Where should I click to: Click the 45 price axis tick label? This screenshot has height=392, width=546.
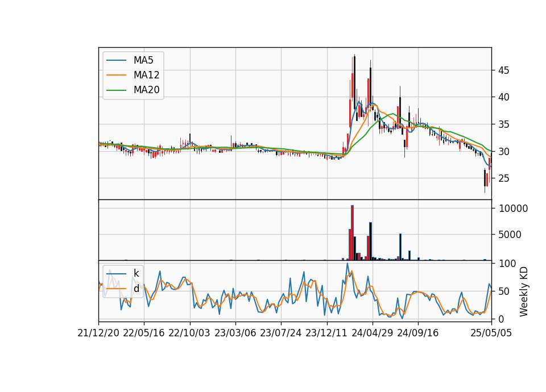pos(504,70)
